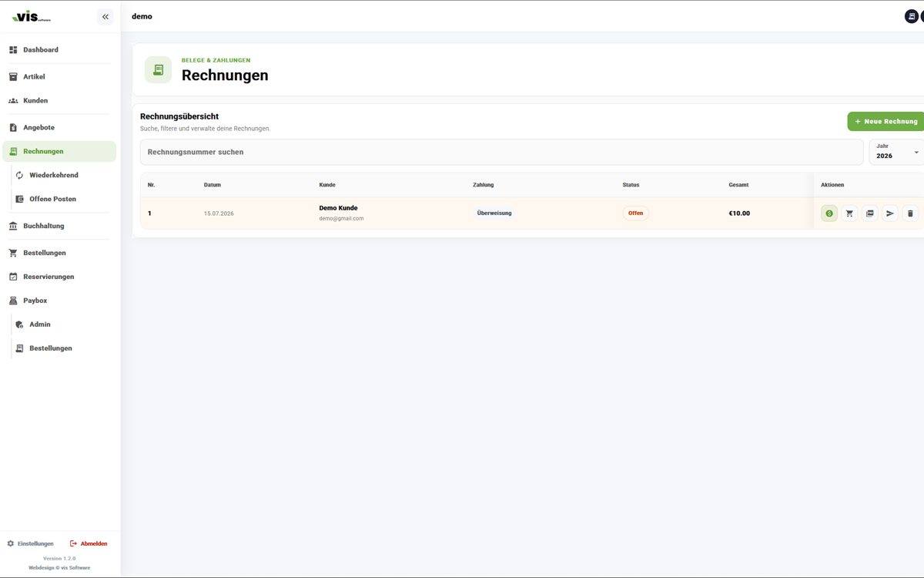This screenshot has width=924, height=578.
Task: Click the Überweisung payment badge
Action: click(x=494, y=213)
